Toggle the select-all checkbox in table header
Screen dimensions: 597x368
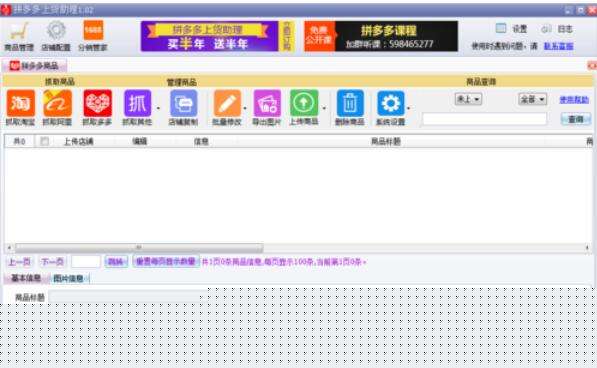tap(45, 142)
